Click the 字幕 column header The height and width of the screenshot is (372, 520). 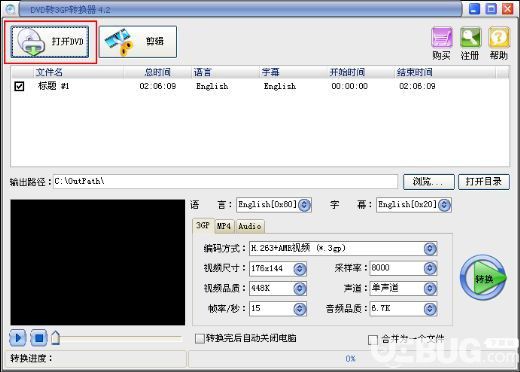pos(293,72)
